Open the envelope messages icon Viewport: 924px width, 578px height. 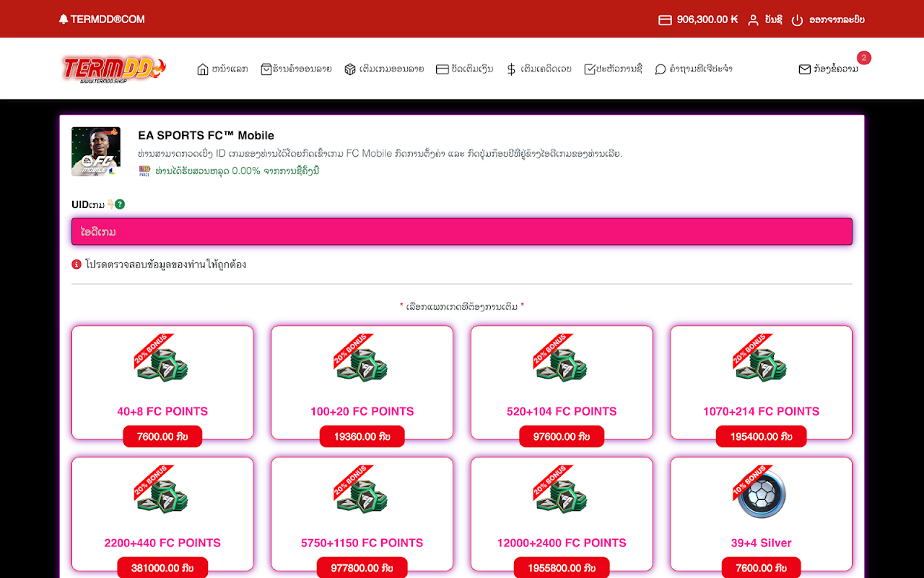coord(805,69)
